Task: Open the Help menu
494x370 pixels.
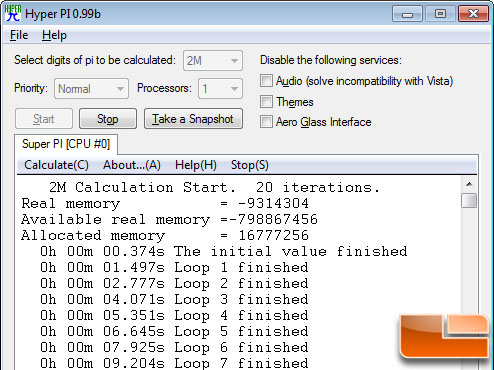Action: coord(54,35)
